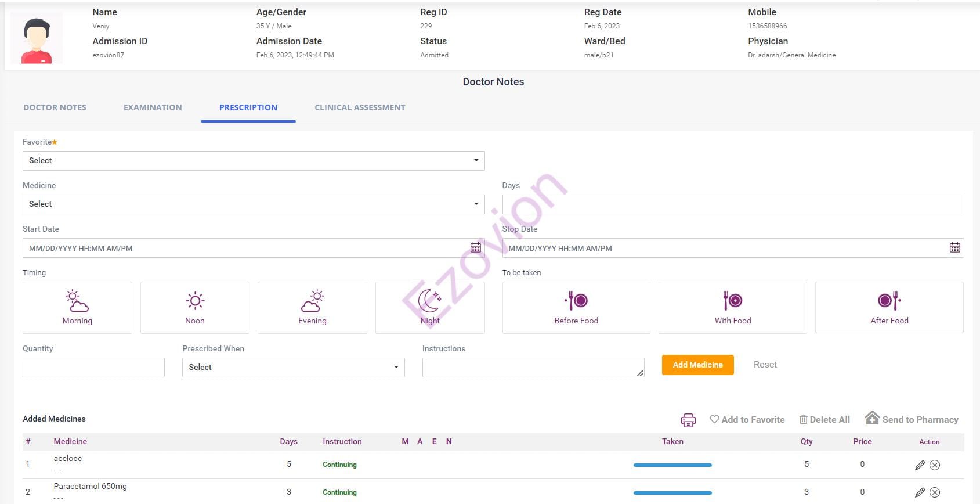
Task: Open the Stop Date calendar picker
Action: click(x=954, y=248)
